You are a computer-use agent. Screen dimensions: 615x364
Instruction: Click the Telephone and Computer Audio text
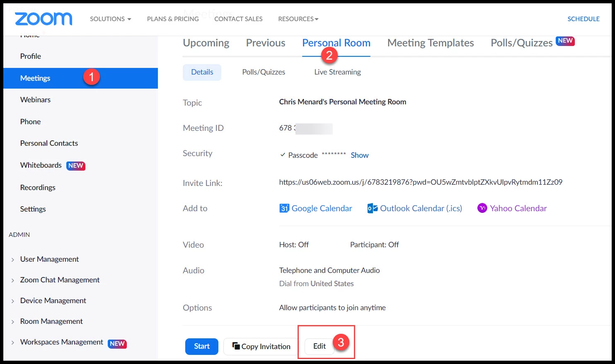tap(329, 270)
